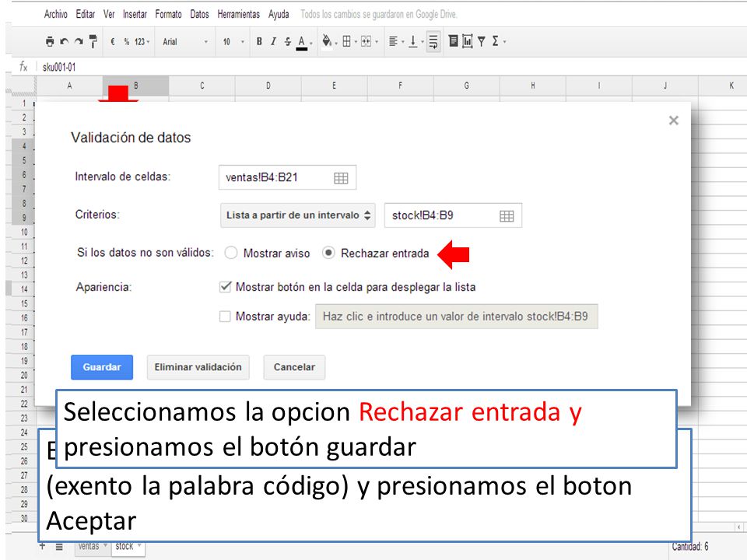
Task: Open the horizontal align options
Action: [395, 42]
